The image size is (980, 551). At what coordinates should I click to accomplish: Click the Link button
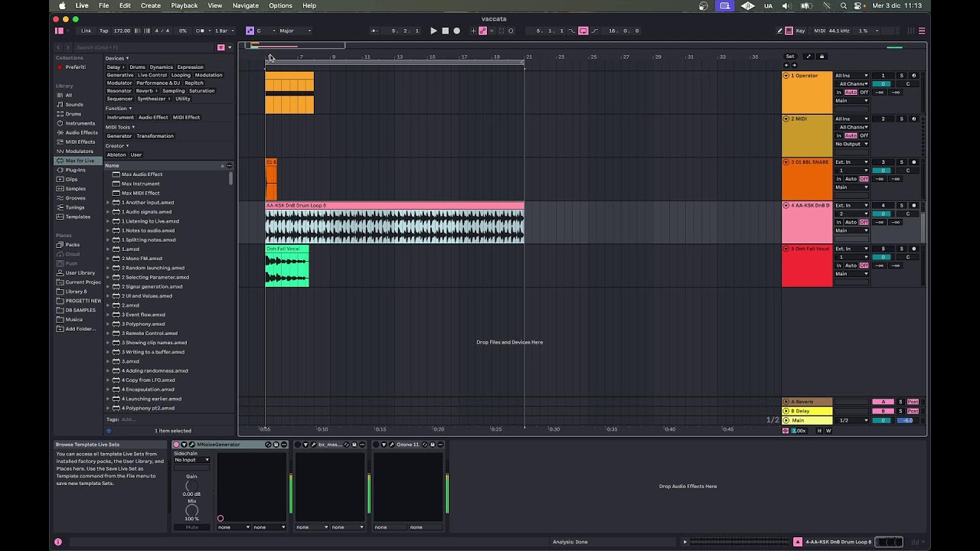coord(86,31)
